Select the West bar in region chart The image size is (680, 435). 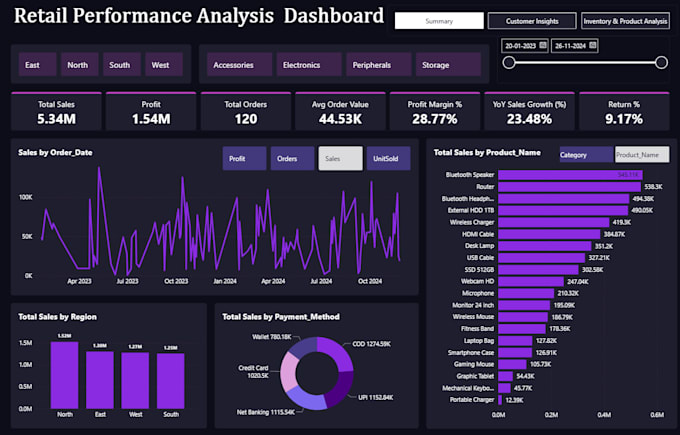point(135,380)
